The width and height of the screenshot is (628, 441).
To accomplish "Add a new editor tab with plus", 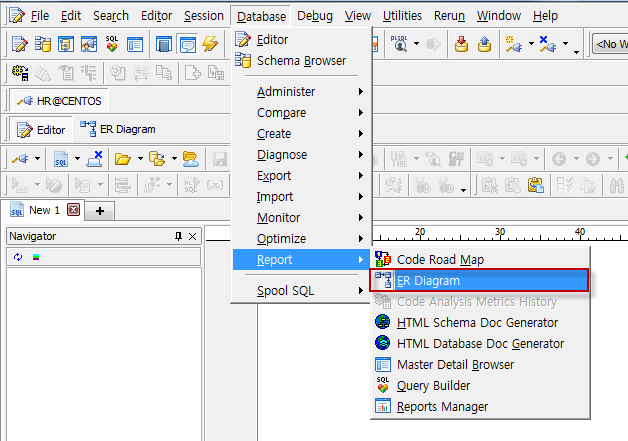I will click(x=100, y=210).
